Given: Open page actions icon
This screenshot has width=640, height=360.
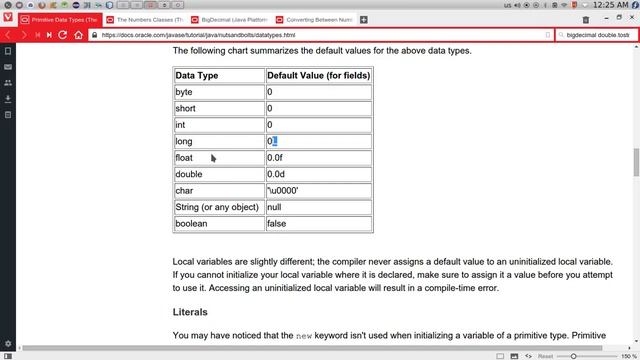Looking at the screenshot, I should pos(529,356).
